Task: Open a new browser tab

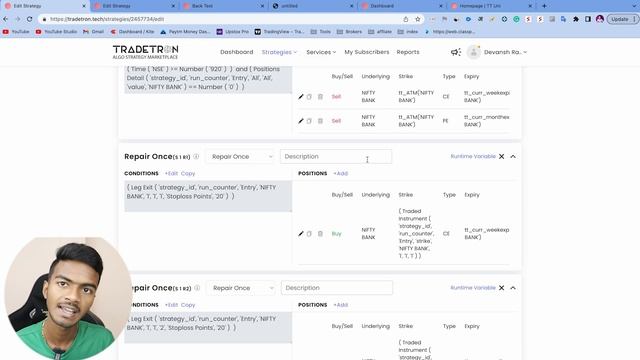Action: [544, 6]
